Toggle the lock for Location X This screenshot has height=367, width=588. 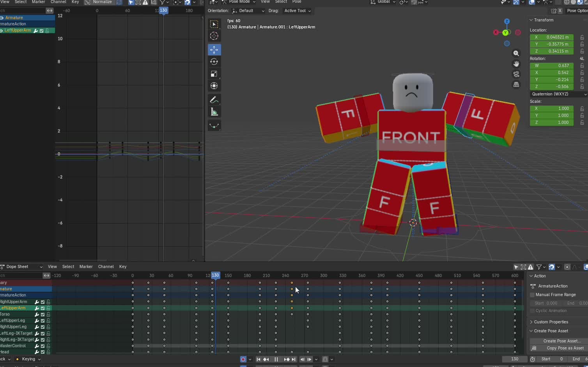click(582, 37)
